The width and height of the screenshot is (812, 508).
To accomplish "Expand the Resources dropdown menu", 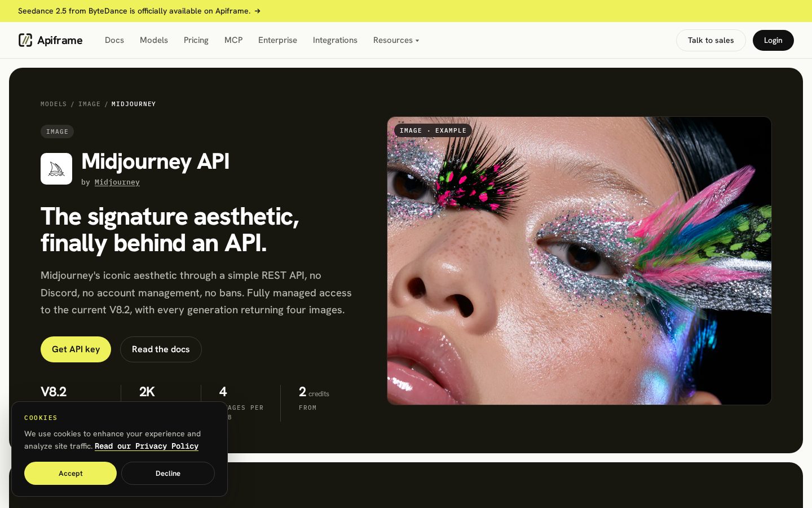I will [x=396, y=40].
